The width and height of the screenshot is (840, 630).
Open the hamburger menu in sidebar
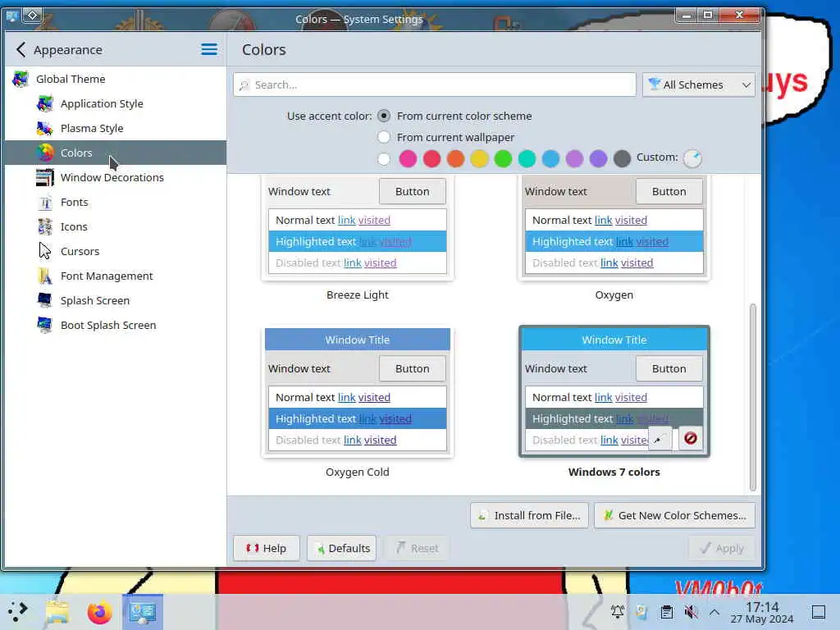tap(209, 50)
